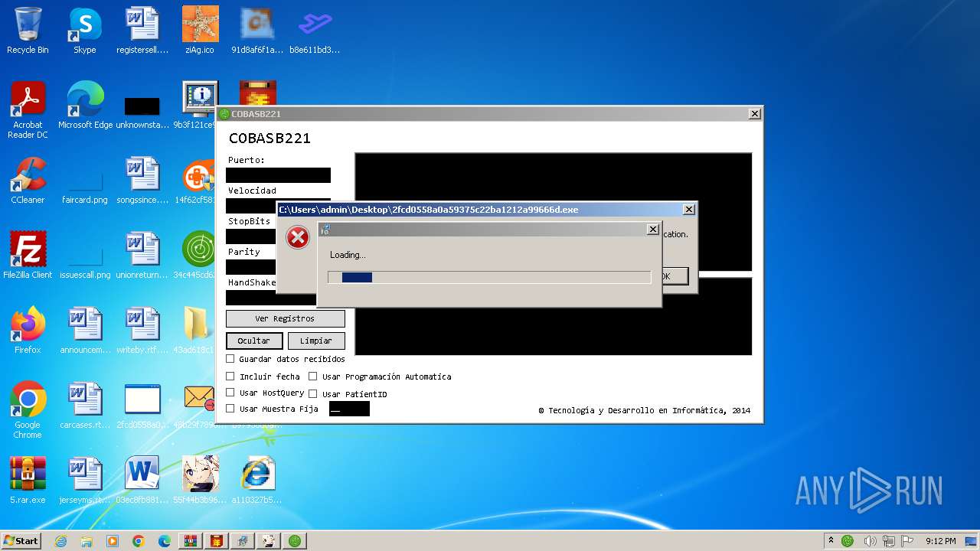Close the error dialog titled 2fcd0558a0...exe
Image resolution: width=980 pixels, height=551 pixels.
pyautogui.click(x=689, y=209)
